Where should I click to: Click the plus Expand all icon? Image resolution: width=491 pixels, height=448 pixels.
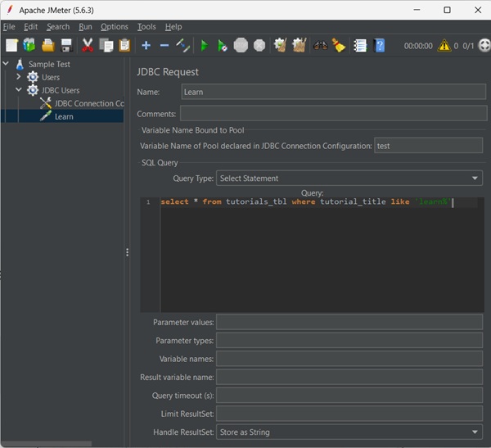point(146,46)
